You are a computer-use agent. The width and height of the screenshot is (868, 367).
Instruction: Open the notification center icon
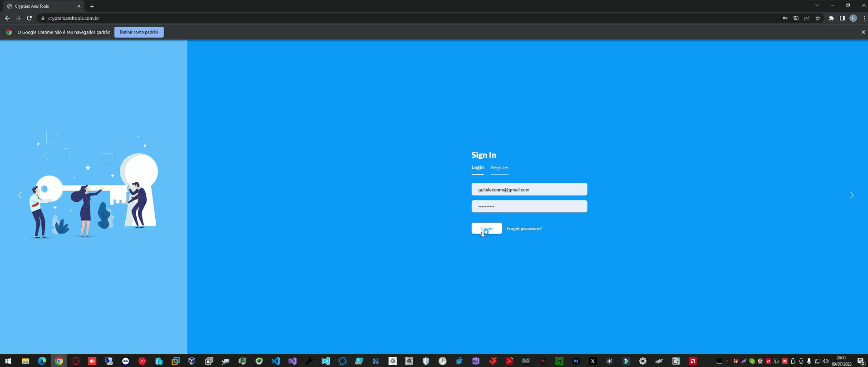pos(860,361)
